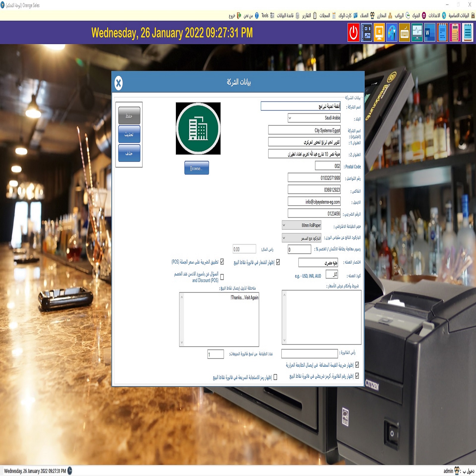Viewport: 476px width, 476px height.
Task: Open the control panel chart icon
Action: click(367, 32)
